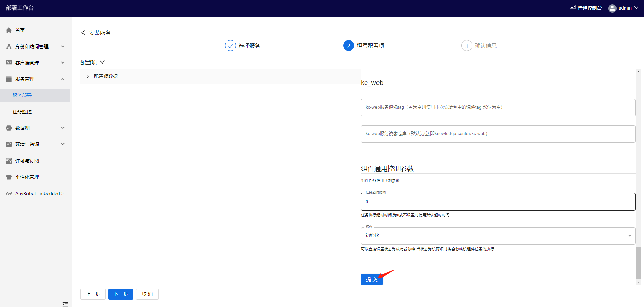Screen dimensions: 644x307
Task: Click the step 2 circle 填写配置项
Action: [x=349, y=46]
